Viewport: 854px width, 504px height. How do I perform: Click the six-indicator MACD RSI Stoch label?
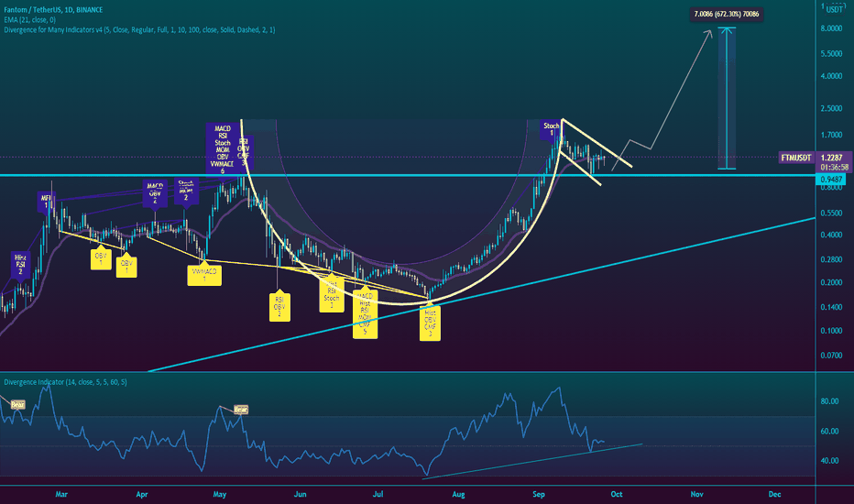tap(223, 148)
